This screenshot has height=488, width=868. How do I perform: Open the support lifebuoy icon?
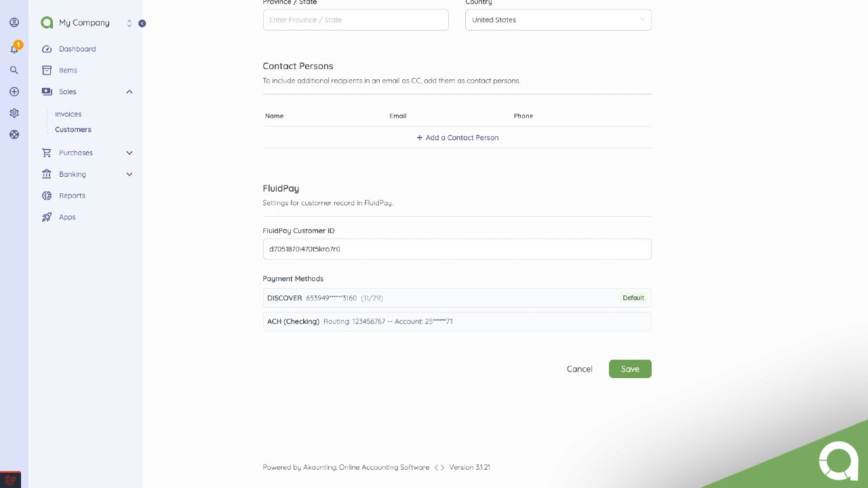(x=14, y=134)
